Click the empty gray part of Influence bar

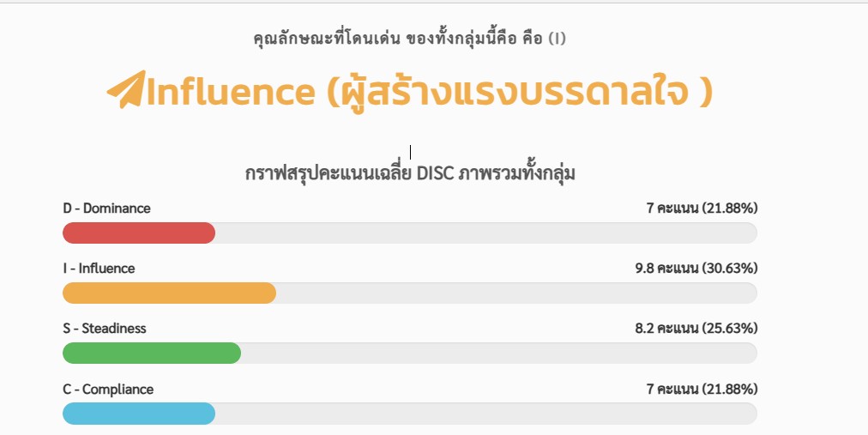pyautogui.click(x=515, y=293)
